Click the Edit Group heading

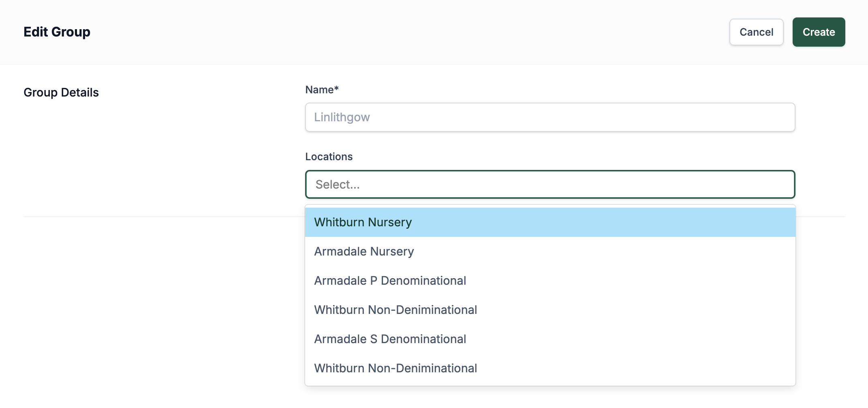pyautogui.click(x=57, y=32)
